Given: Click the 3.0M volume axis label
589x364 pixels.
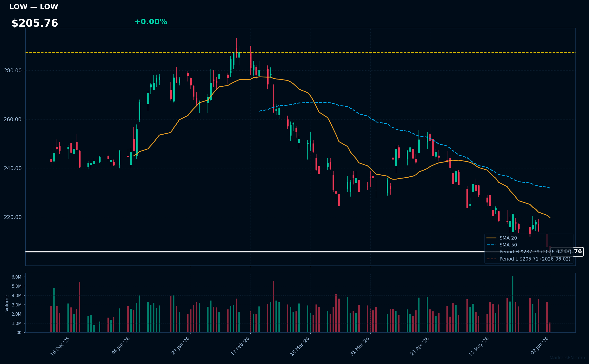Looking at the screenshot, I should pyautogui.click(x=17, y=305).
